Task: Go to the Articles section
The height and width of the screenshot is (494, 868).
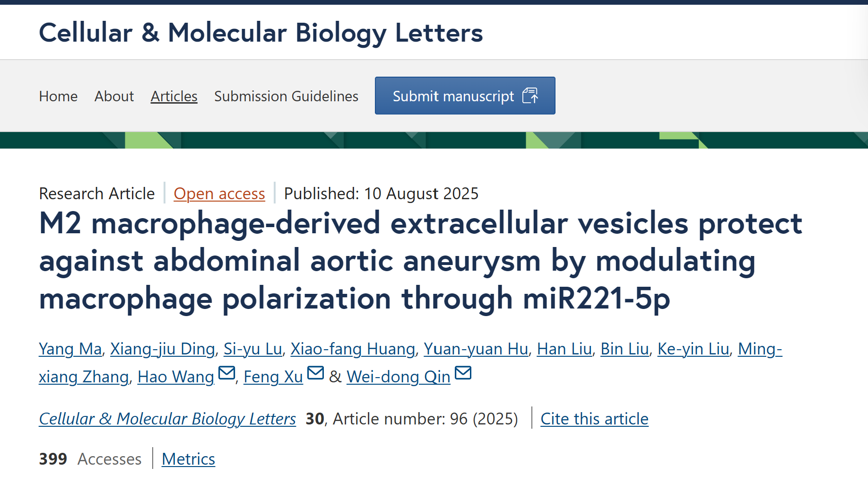Action: click(174, 96)
